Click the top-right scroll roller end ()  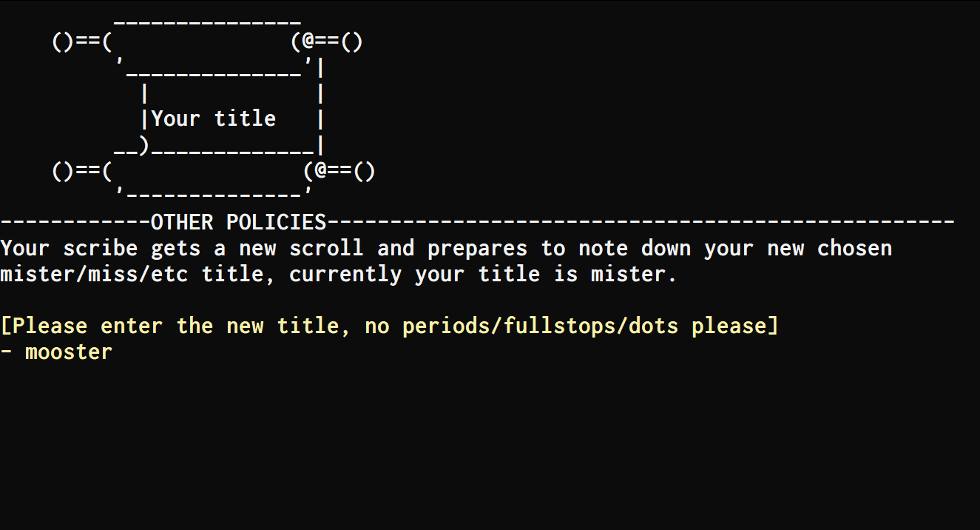click(x=352, y=41)
